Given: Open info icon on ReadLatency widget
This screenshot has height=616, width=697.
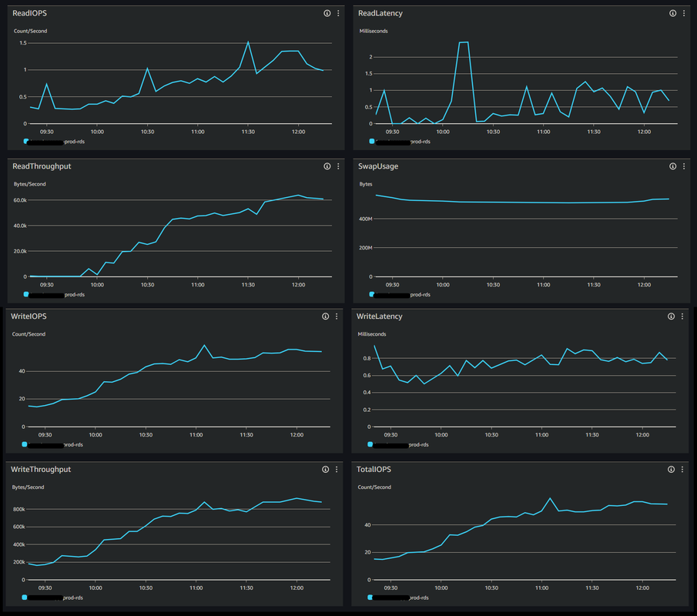Looking at the screenshot, I should (x=673, y=13).
